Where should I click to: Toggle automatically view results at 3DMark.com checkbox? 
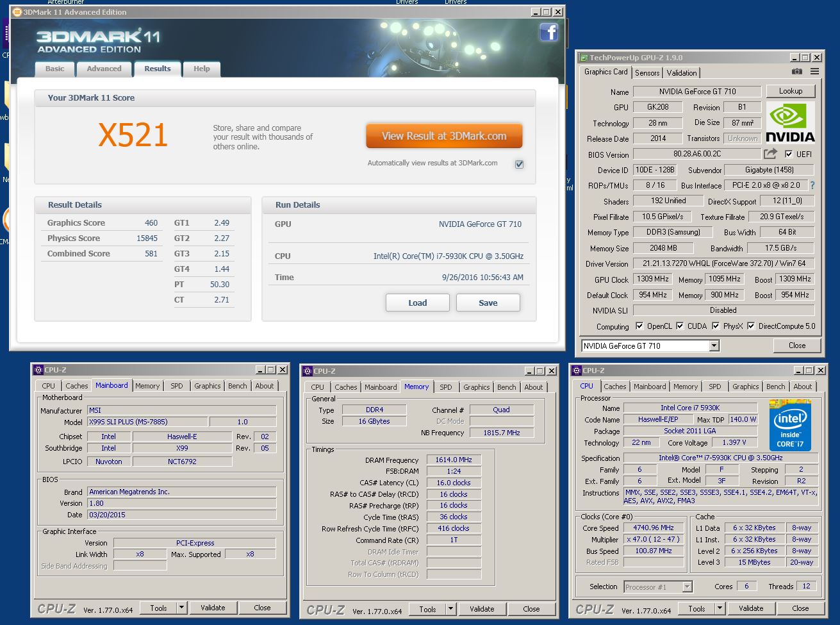point(519,164)
